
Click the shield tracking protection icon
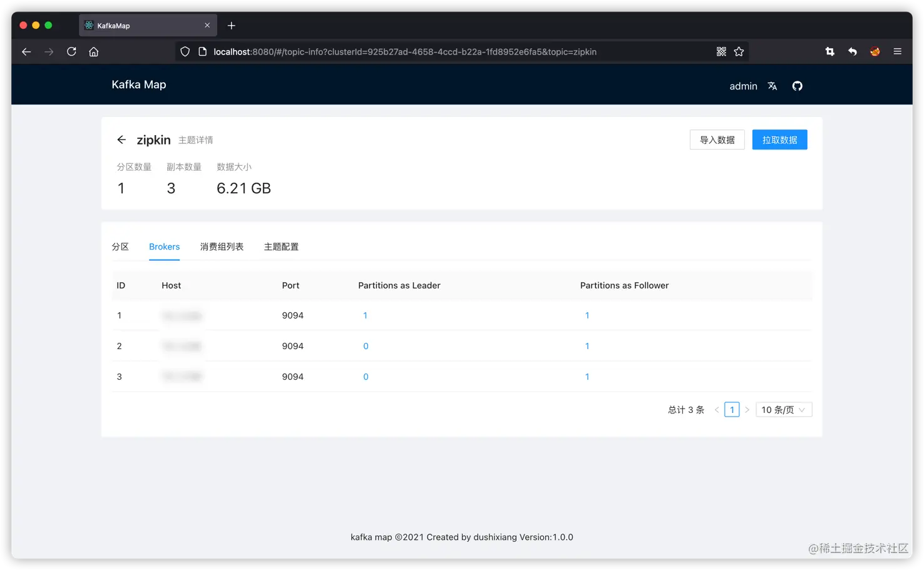point(185,52)
